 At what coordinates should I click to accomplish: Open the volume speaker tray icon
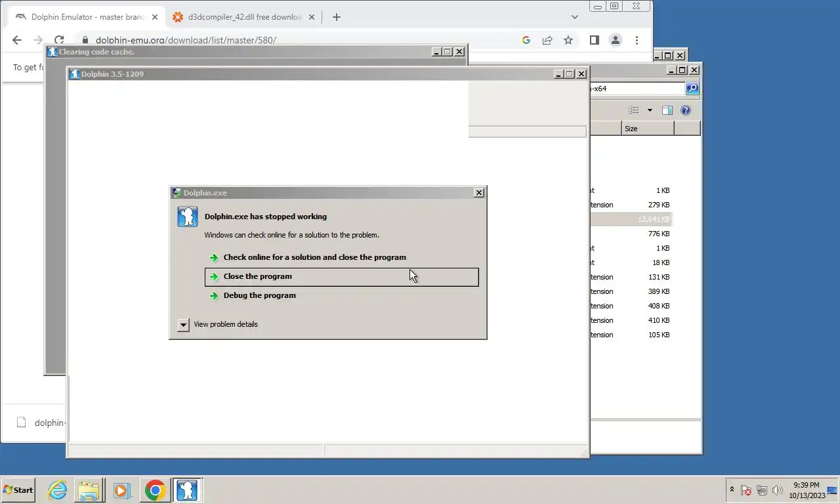[778, 490]
